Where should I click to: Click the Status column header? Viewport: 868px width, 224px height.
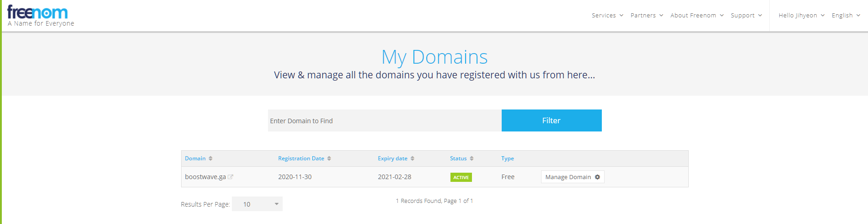458,158
